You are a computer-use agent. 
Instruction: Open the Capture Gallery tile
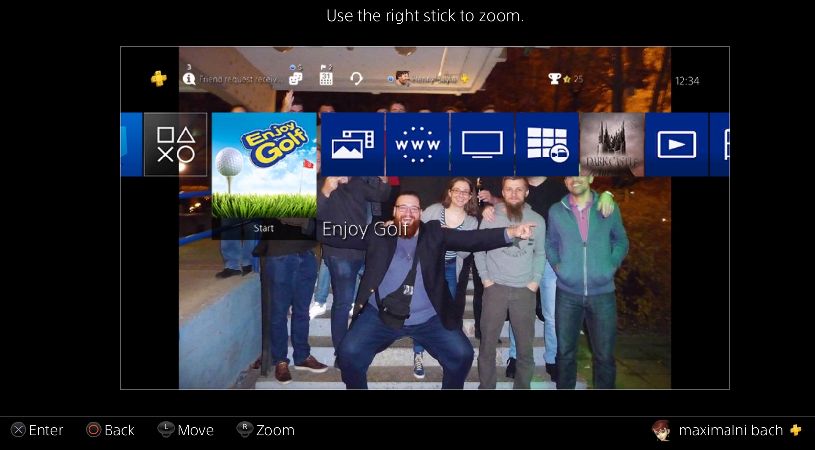click(x=352, y=144)
